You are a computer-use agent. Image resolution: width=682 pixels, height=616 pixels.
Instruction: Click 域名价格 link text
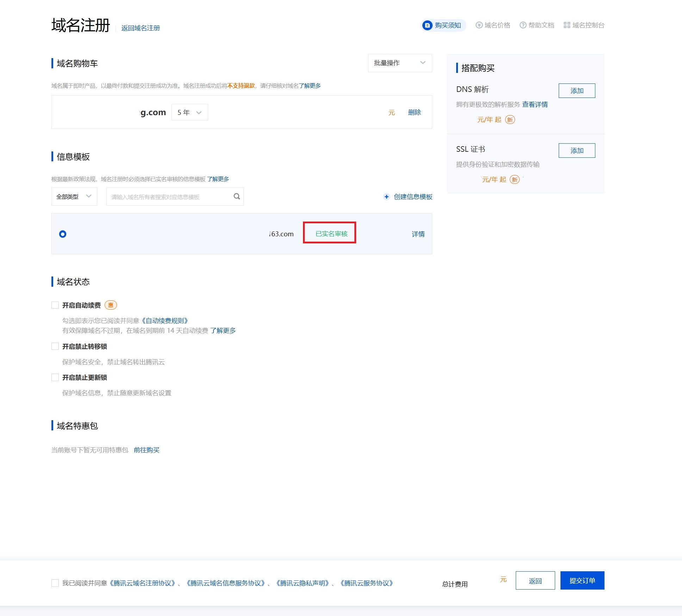coord(497,25)
